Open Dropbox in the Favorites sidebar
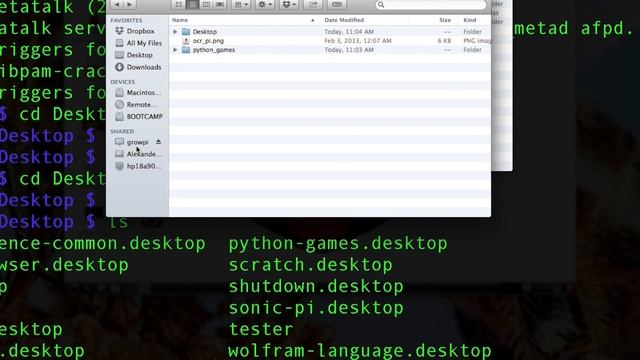640x360 pixels. [140, 31]
